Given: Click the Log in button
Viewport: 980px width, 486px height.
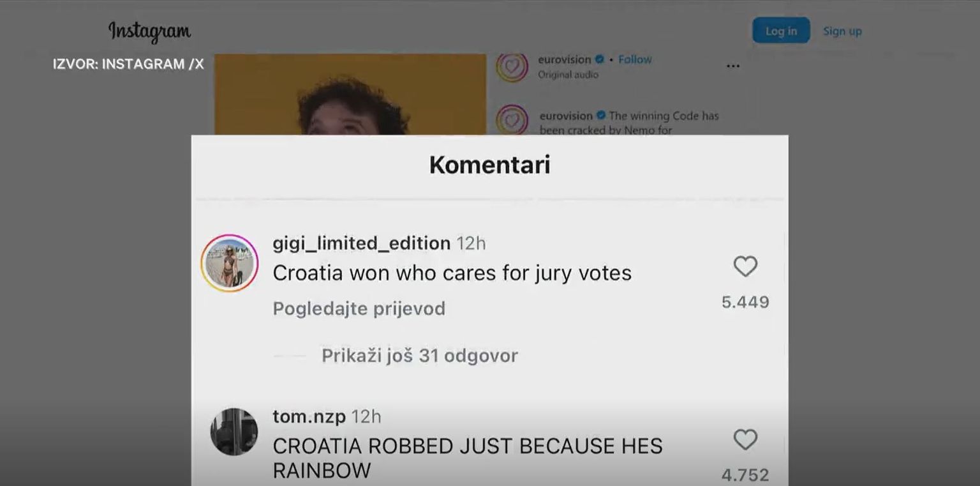Looking at the screenshot, I should click(x=781, y=31).
